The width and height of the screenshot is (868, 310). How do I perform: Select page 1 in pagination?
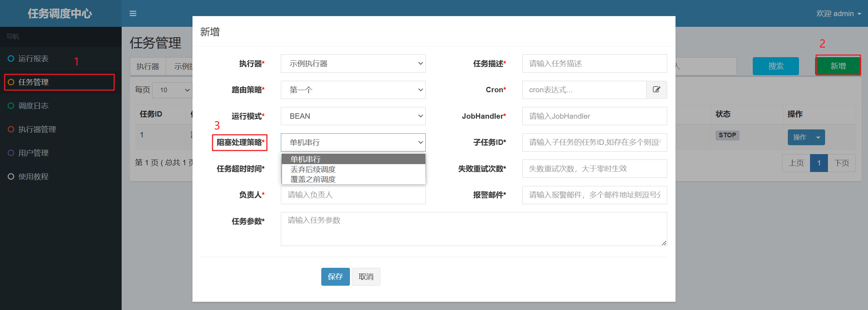(819, 163)
